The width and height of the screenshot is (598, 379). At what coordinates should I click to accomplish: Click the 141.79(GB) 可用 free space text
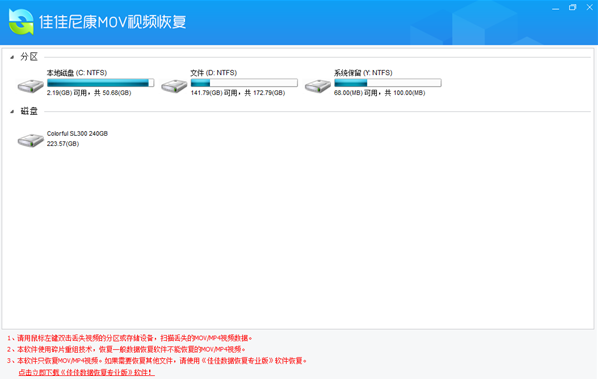238,93
